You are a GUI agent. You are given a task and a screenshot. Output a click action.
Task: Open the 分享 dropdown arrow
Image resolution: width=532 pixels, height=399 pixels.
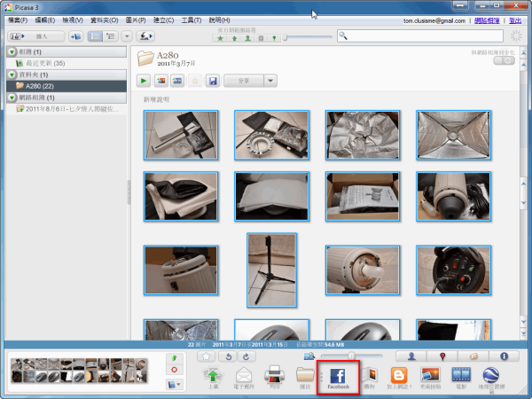pos(270,81)
